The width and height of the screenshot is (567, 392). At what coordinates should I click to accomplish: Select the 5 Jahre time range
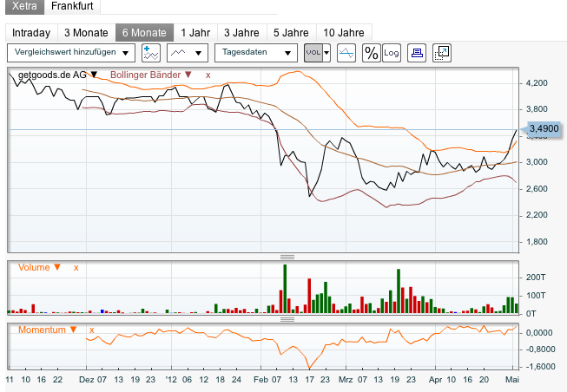point(291,33)
